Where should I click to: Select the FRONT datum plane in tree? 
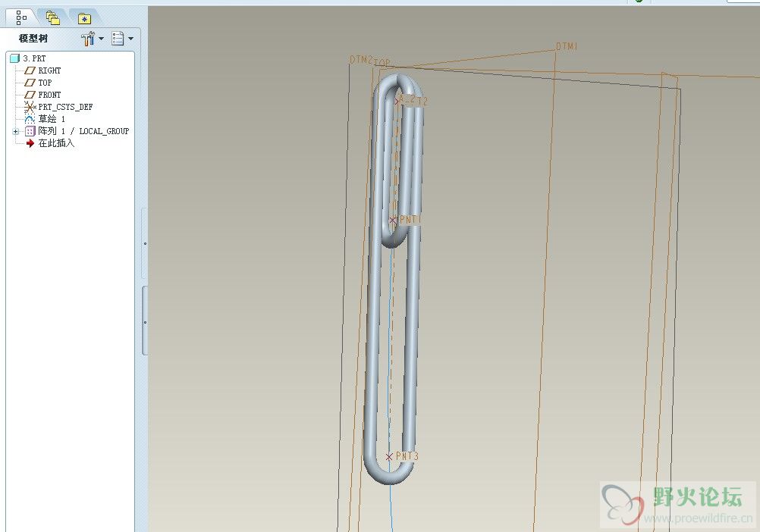(x=49, y=95)
